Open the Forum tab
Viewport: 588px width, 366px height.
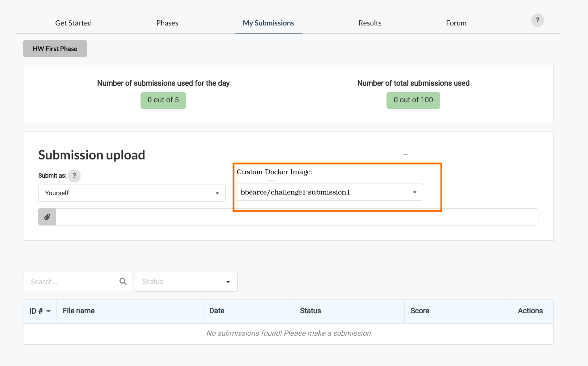coord(456,23)
